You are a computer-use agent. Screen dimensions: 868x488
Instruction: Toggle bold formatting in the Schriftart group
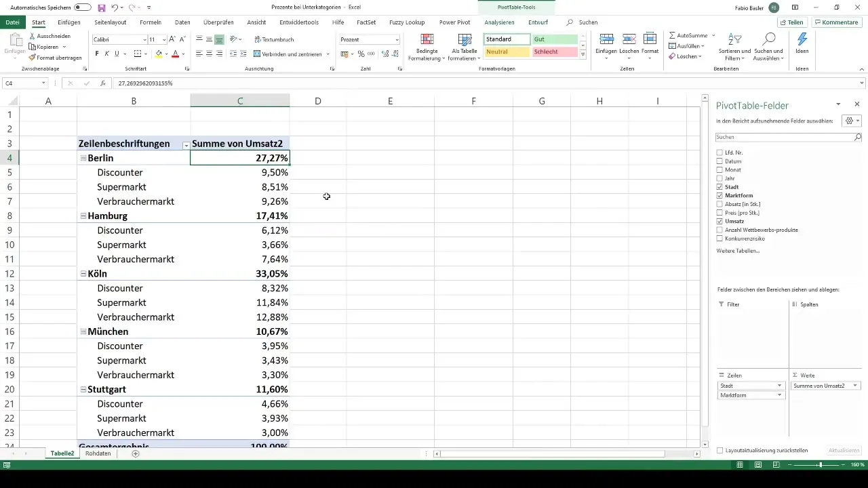pos(97,54)
